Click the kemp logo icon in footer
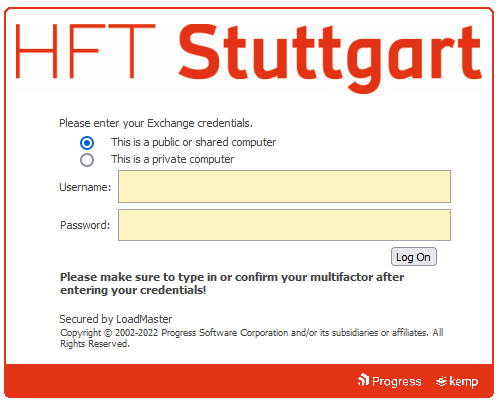This screenshot has width=499, height=401. (x=441, y=381)
